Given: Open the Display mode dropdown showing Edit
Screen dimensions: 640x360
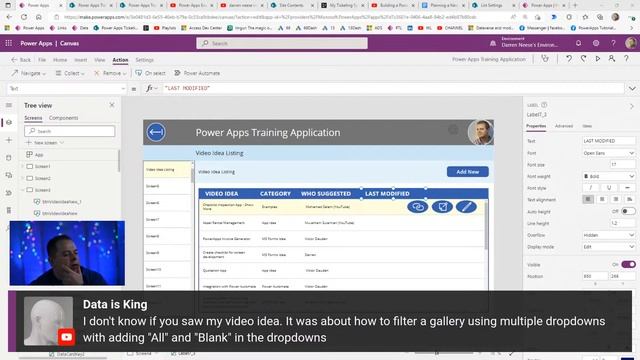Looking at the screenshot, I should [x=609, y=247].
